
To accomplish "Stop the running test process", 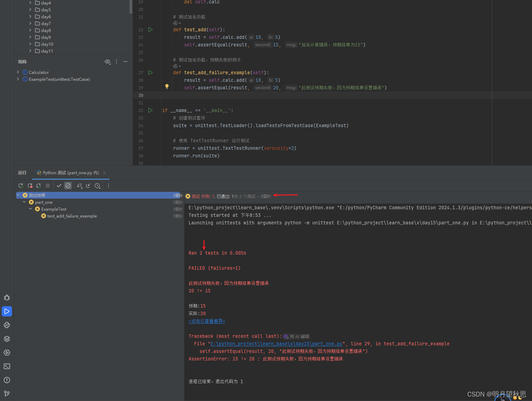I will [48, 186].
